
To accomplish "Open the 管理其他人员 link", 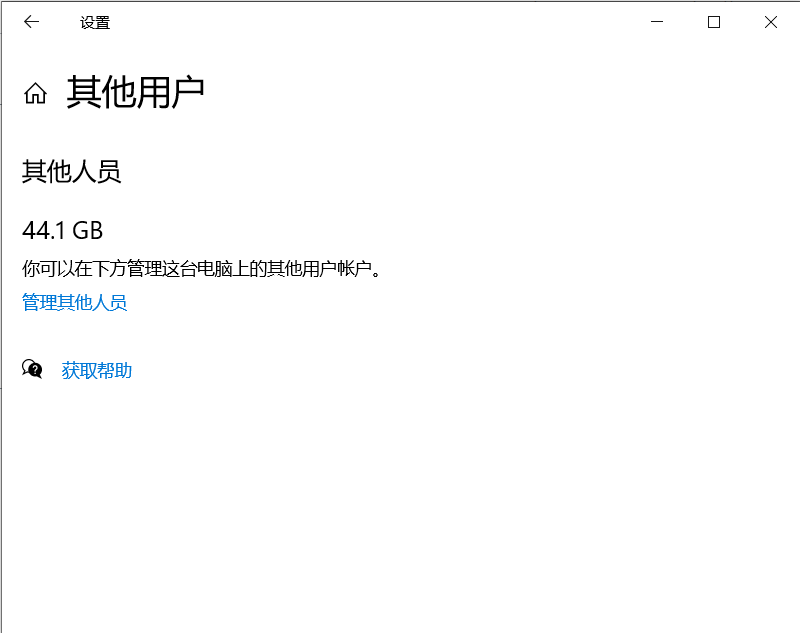I will tap(74, 302).
